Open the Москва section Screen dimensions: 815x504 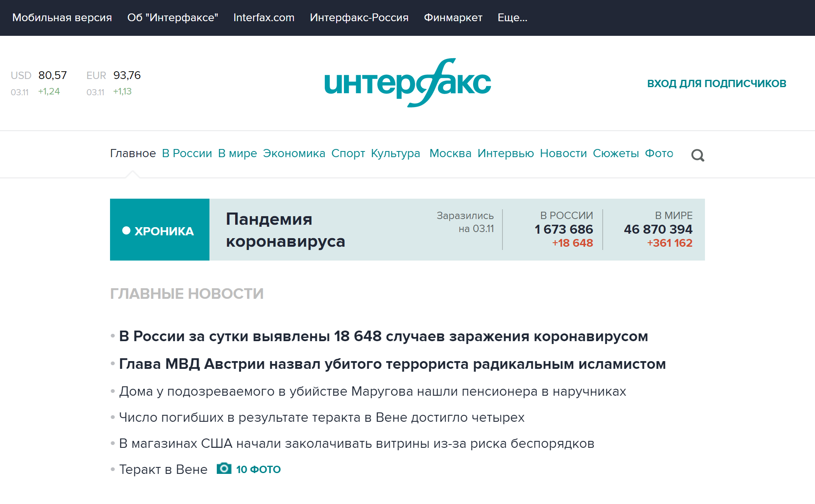(450, 153)
